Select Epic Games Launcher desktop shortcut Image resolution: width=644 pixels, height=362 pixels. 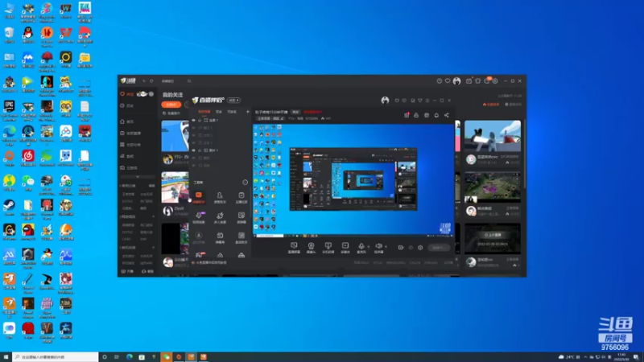(9, 110)
